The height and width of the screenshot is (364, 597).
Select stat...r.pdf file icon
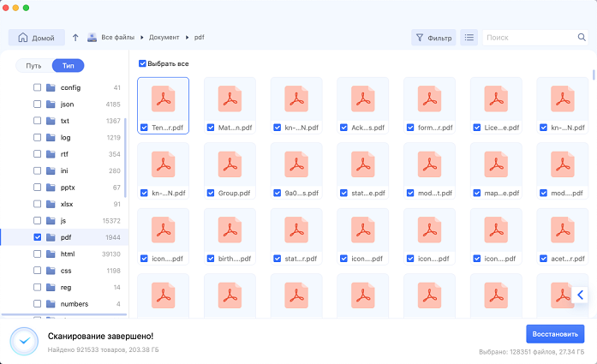click(296, 230)
